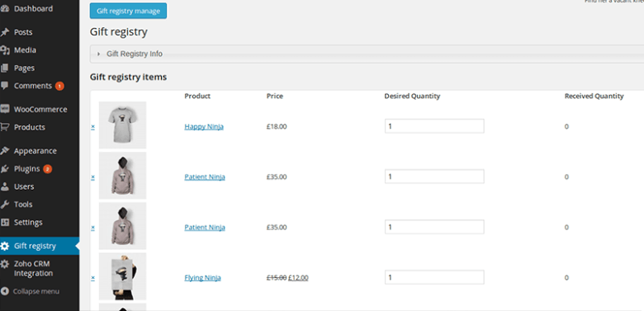The height and width of the screenshot is (311, 644).
Task: Click the Collapse menu text
Action: (36, 291)
